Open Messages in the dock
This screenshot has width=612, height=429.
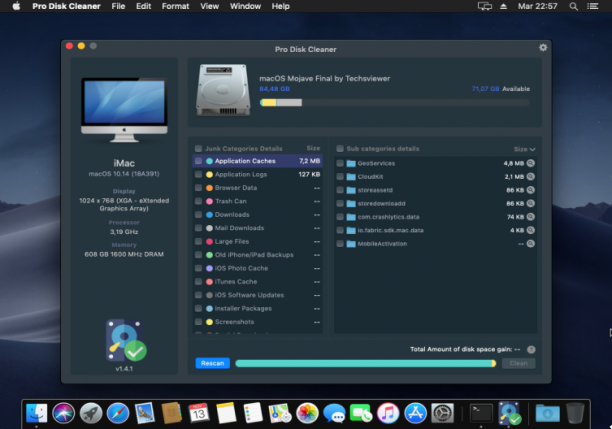click(x=334, y=413)
